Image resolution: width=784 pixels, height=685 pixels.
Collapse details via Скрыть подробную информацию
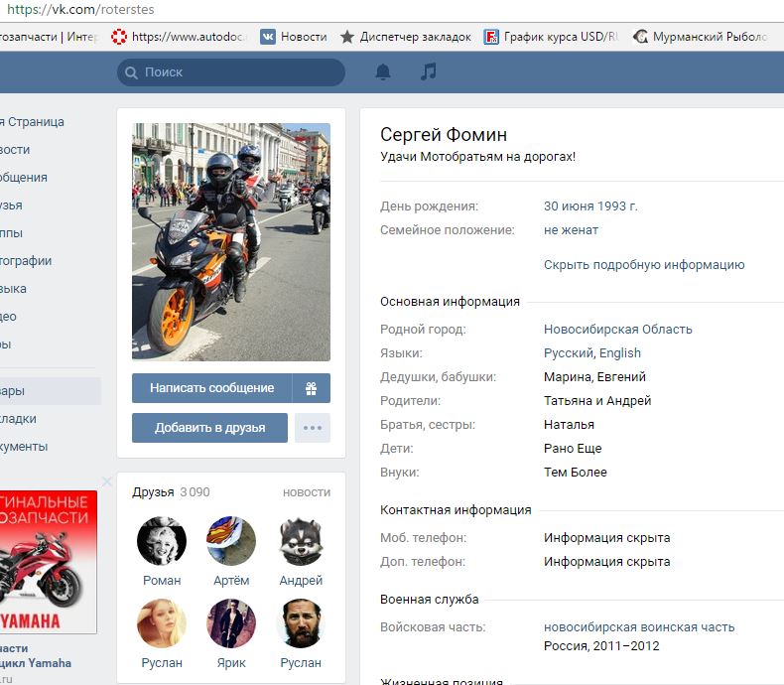(643, 265)
